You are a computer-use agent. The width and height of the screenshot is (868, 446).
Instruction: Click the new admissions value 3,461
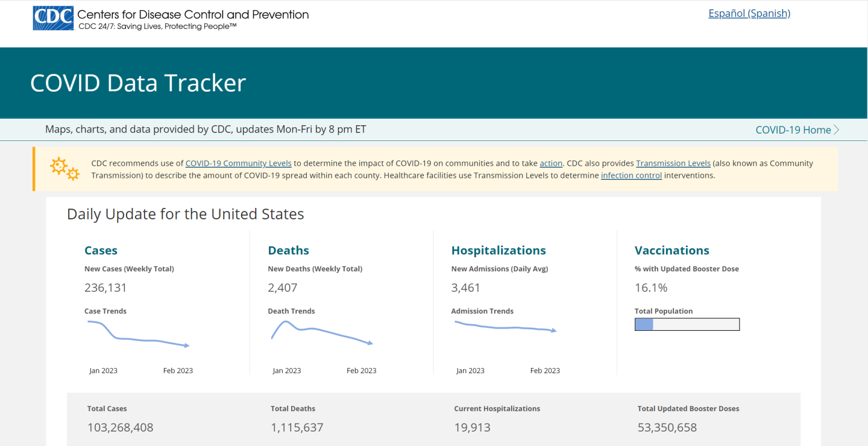click(466, 287)
